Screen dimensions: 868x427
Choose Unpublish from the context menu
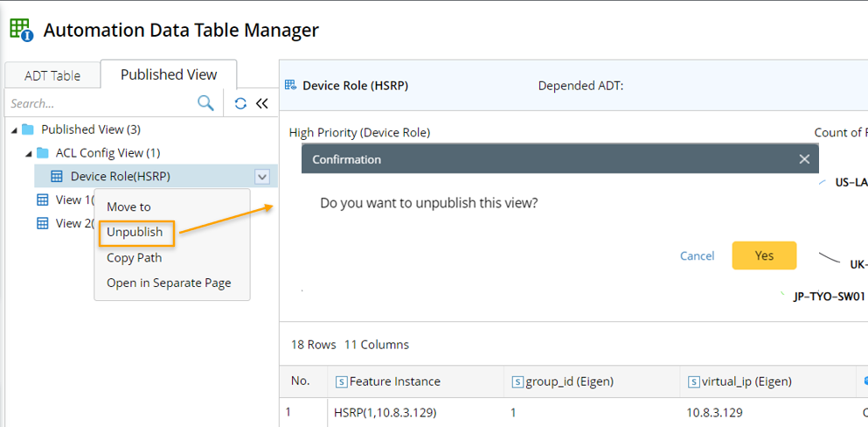pos(135,233)
